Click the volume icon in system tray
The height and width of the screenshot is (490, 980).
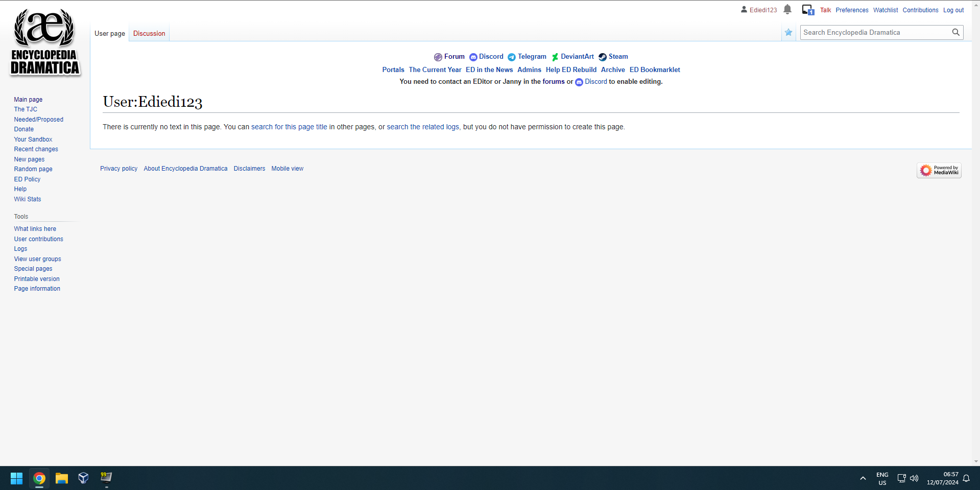click(x=914, y=478)
